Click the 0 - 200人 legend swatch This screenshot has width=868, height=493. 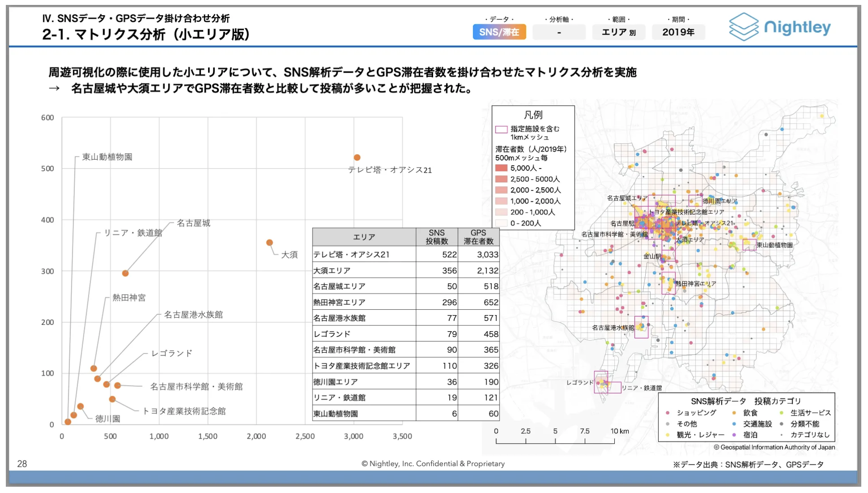(x=501, y=223)
